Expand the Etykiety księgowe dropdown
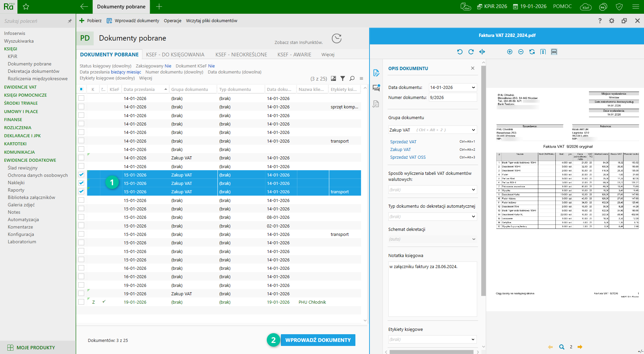 [473, 340]
